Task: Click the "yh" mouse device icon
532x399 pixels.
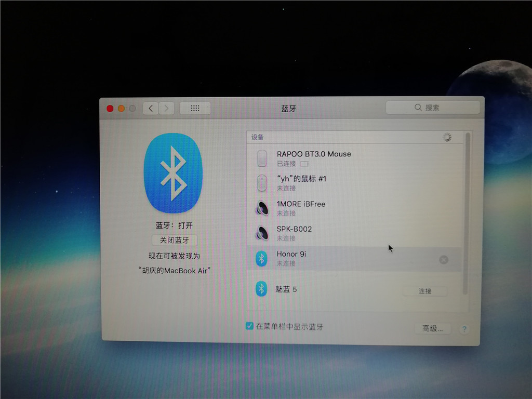Action: point(262,183)
